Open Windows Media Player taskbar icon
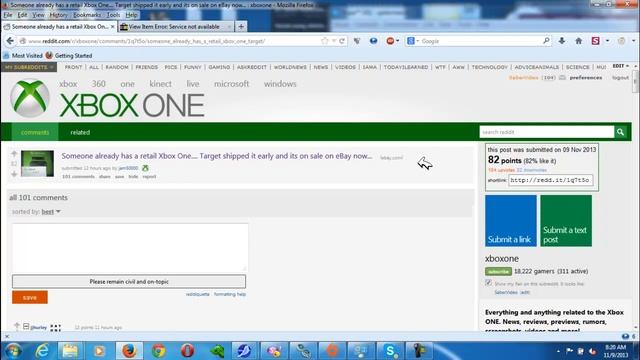 [x=99, y=351]
